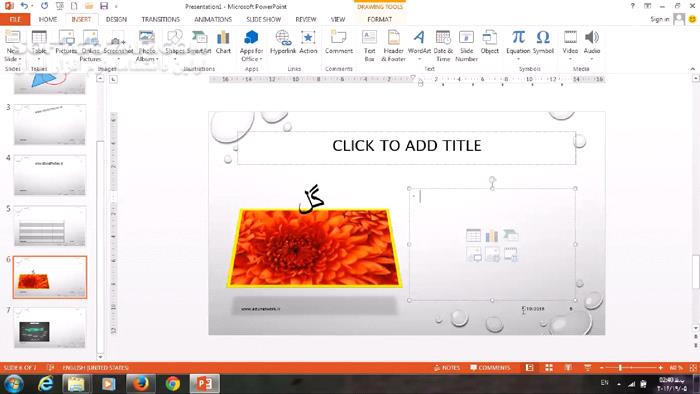Toggle the NOTES pane
The height and width of the screenshot is (394, 700).
tap(447, 368)
